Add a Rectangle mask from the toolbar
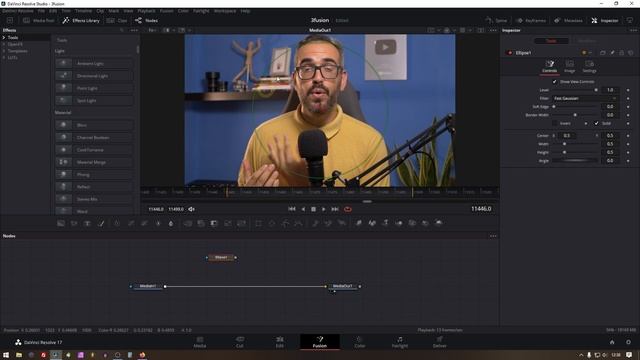 tap(258, 223)
